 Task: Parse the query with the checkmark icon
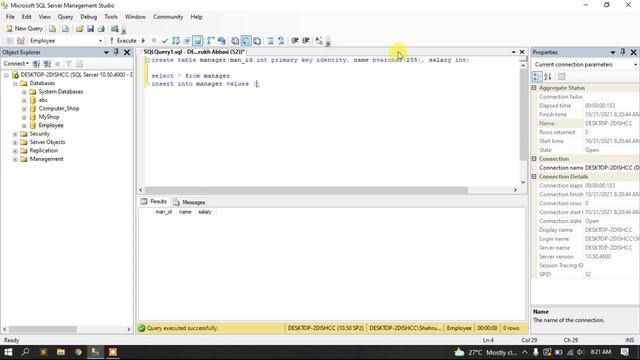(x=164, y=40)
